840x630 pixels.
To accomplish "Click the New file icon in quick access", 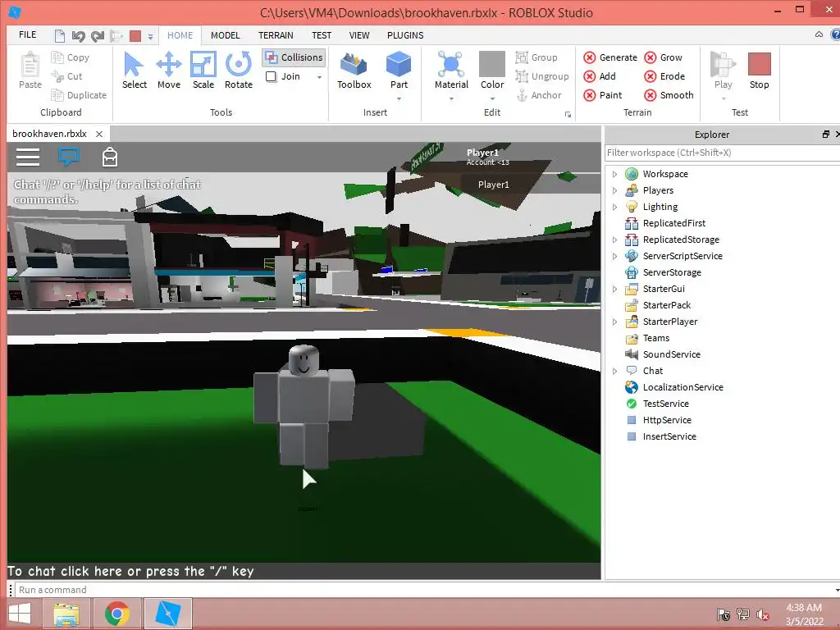I will pyautogui.click(x=59, y=36).
